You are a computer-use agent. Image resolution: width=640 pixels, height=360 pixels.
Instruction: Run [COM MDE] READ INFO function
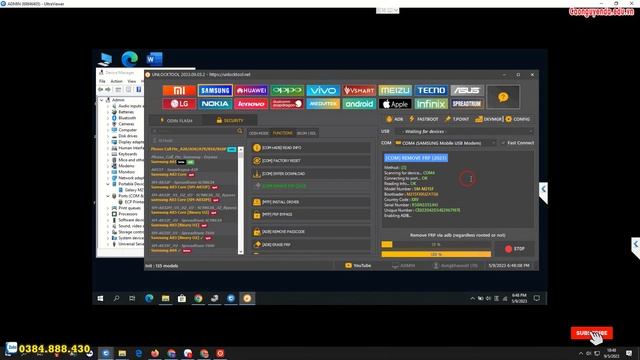(x=310, y=148)
